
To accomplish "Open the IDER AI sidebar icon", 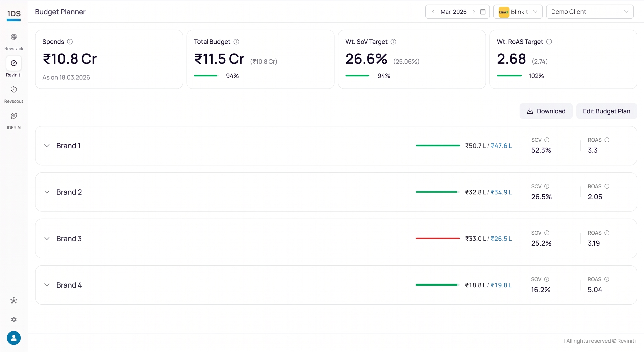I will tap(14, 116).
